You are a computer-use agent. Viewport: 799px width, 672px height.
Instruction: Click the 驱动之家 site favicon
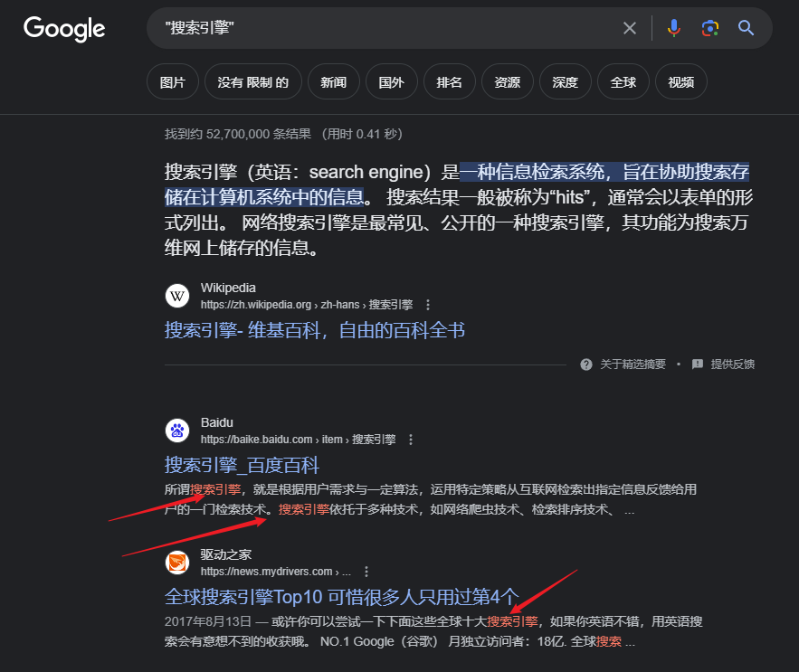tap(177, 563)
